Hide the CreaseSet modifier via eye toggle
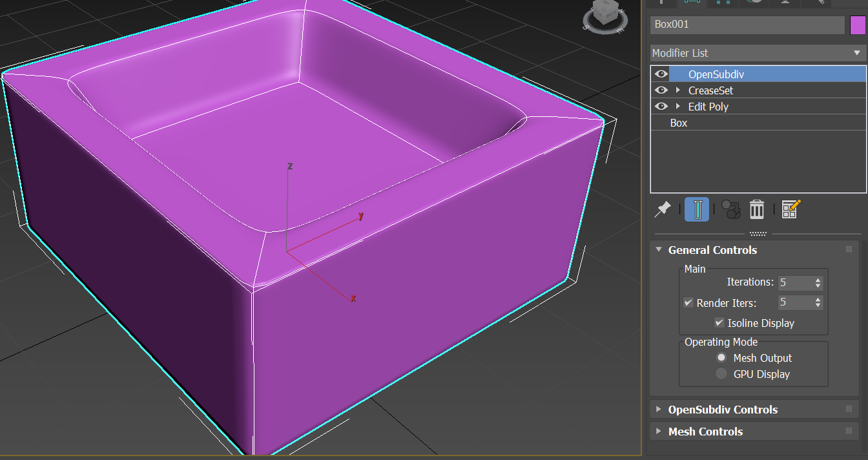The height and width of the screenshot is (460, 868). 660,90
